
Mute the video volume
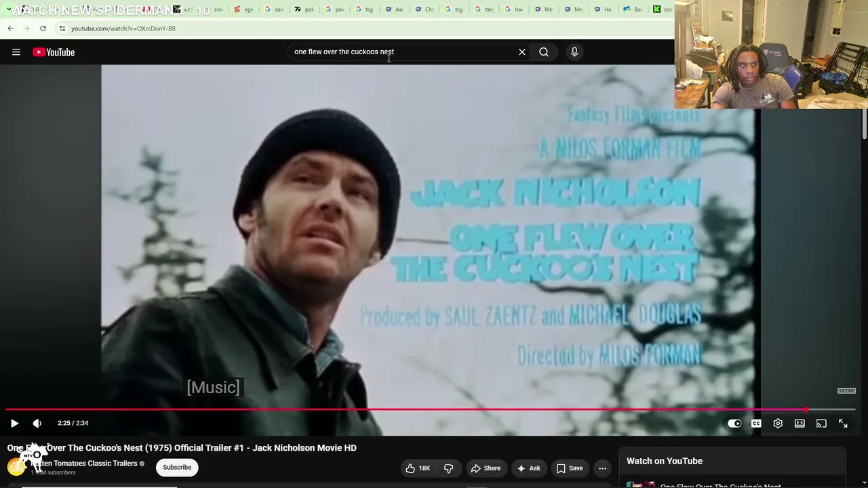coord(37,423)
